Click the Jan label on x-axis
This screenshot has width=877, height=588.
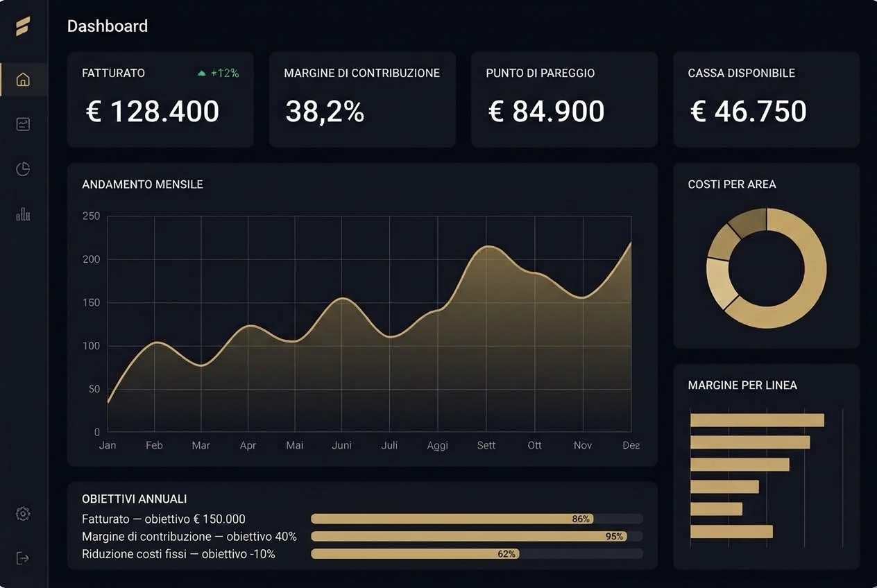(108, 445)
